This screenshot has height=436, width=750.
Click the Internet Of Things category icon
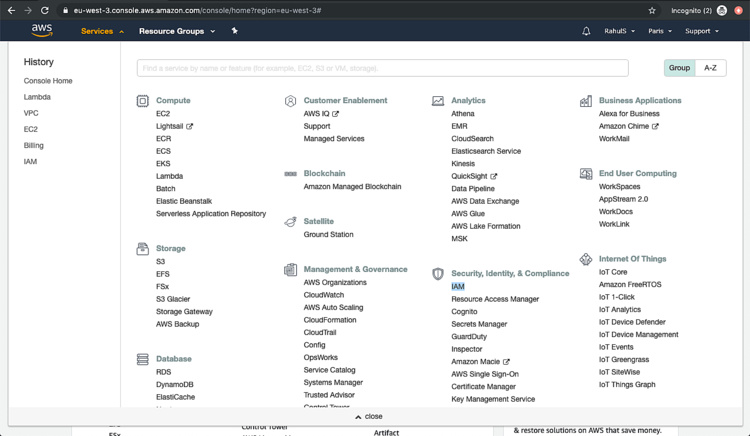586,259
